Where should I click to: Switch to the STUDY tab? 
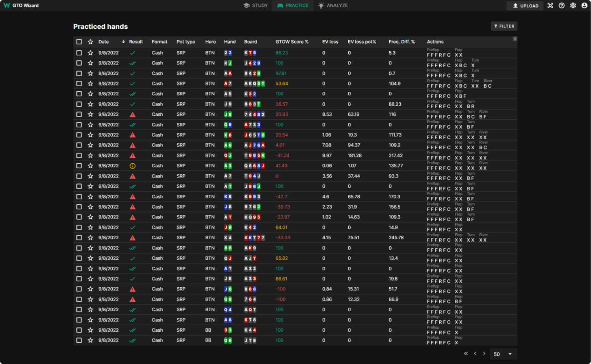[256, 6]
